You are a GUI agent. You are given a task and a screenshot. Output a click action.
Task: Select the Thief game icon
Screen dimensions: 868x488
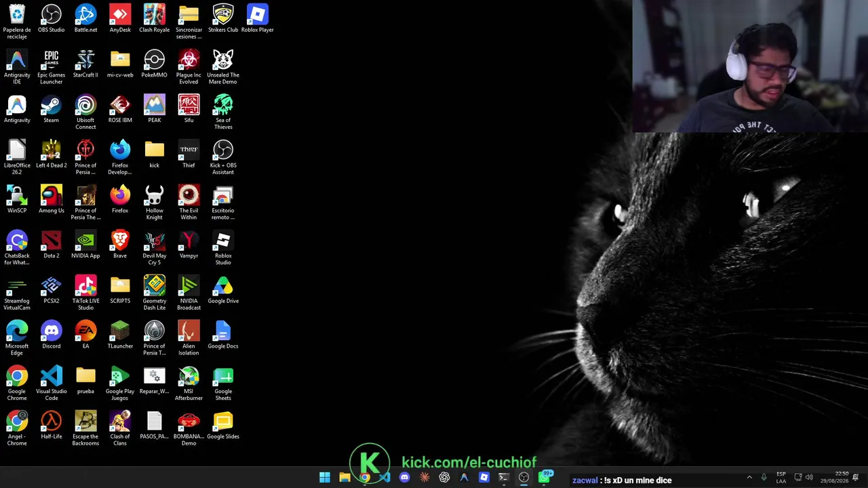click(189, 155)
